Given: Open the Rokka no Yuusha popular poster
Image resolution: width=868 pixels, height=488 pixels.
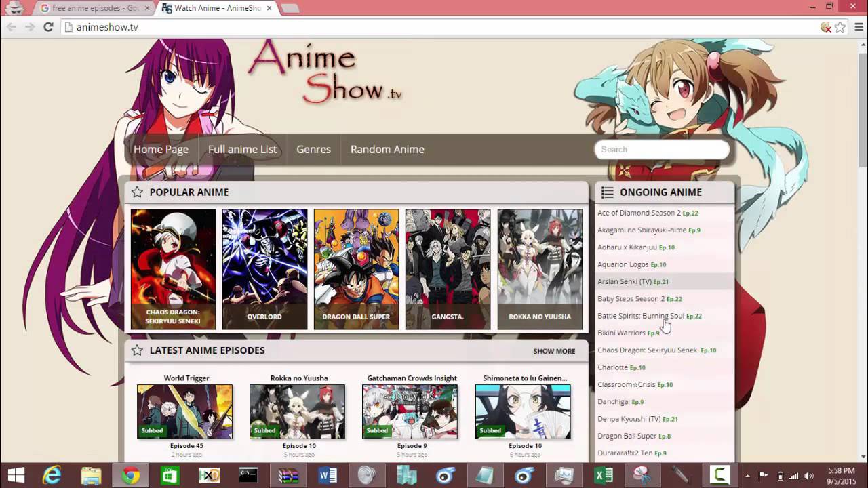Looking at the screenshot, I should pyautogui.click(x=540, y=269).
